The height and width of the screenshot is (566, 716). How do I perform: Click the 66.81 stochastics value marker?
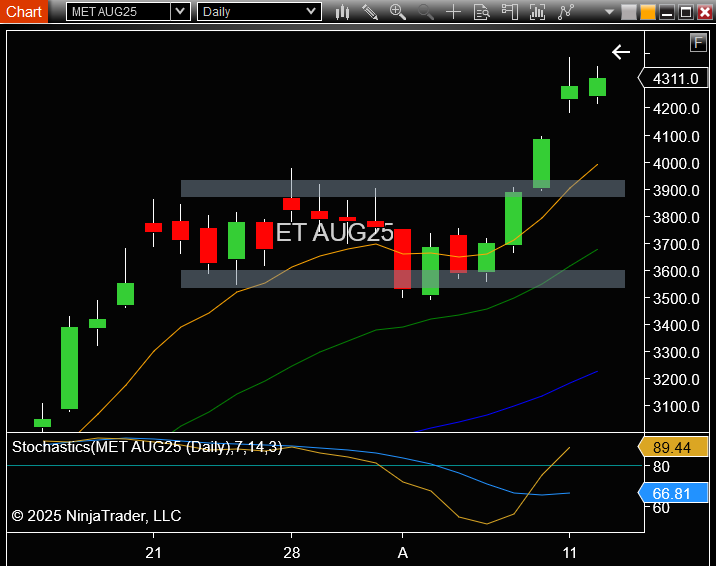(673, 493)
